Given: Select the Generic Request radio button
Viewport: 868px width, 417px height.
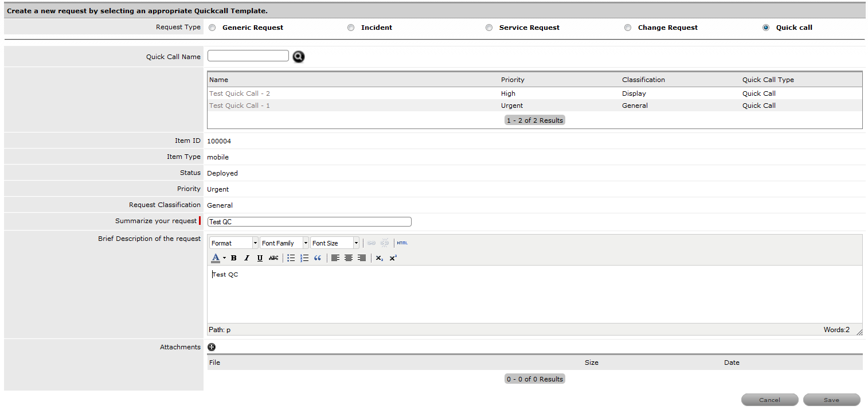Looking at the screenshot, I should pyautogui.click(x=212, y=28).
